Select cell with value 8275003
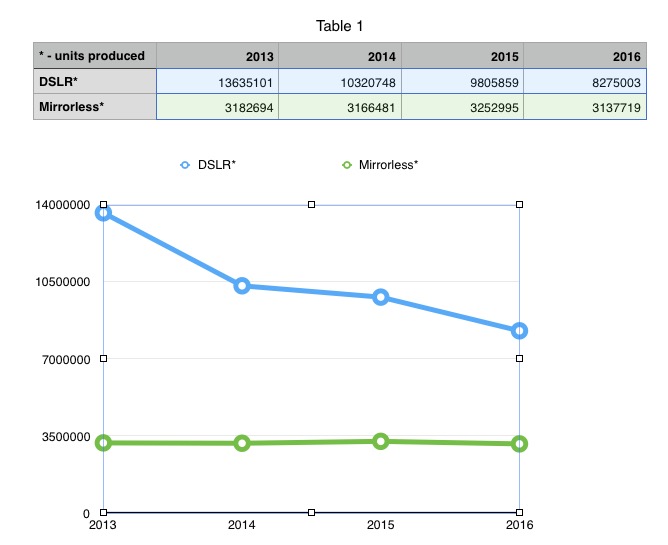The width and height of the screenshot is (668, 545). point(585,81)
